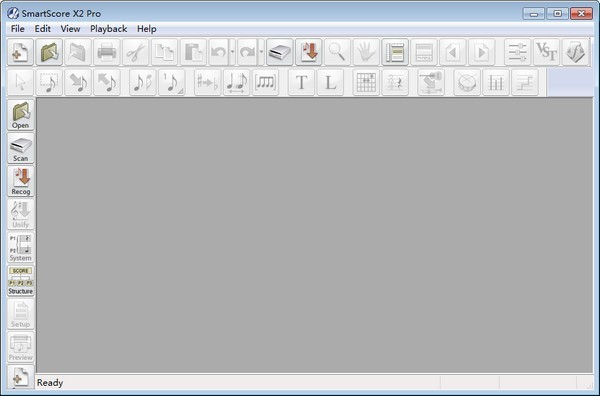Image resolution: width=600 pixels, height=396 pixels.
Task: Click the VST icon
Action: coord(546,52)
